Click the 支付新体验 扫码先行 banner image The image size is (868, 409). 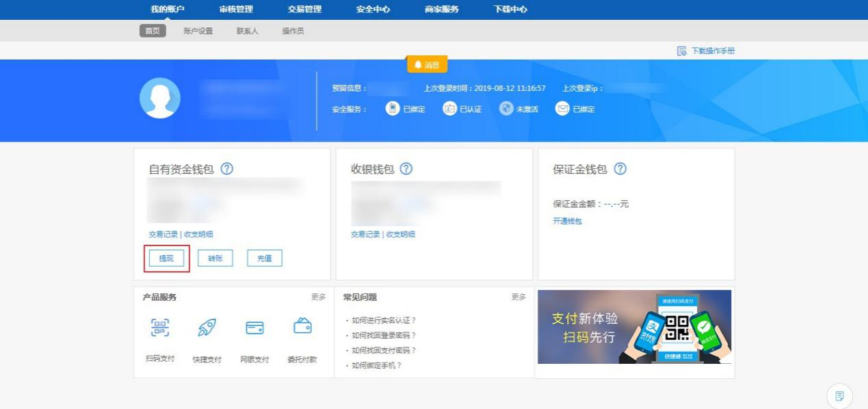(x=634, y=327)
